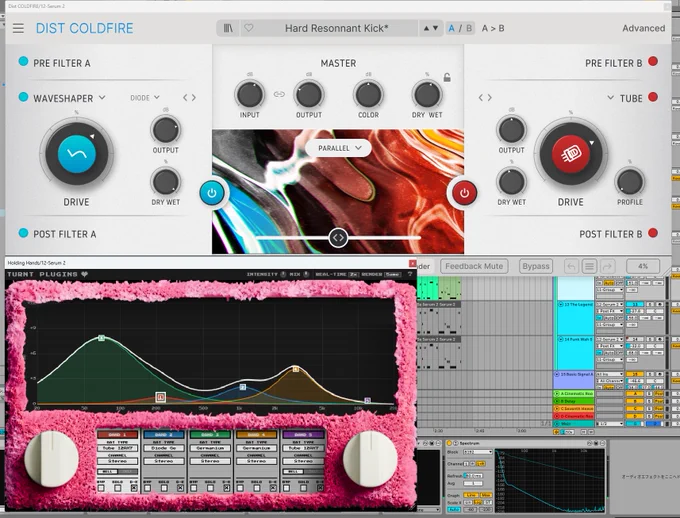Open the Spectrum Block size dropdown
This screenshot has height=518, width=680.
coord(478,452)
